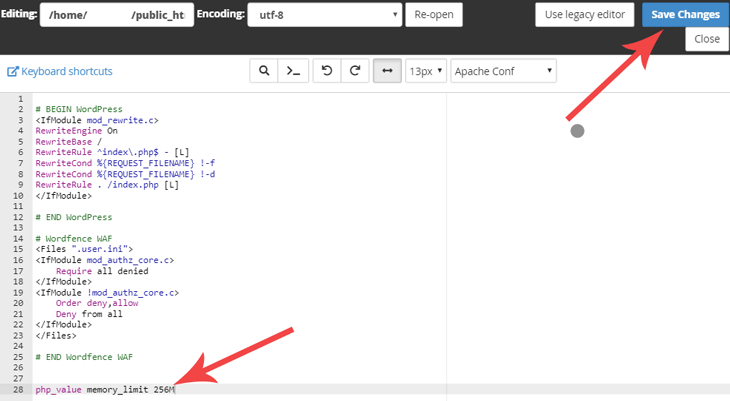Save Changes to the file

click(x=685, y=14)
